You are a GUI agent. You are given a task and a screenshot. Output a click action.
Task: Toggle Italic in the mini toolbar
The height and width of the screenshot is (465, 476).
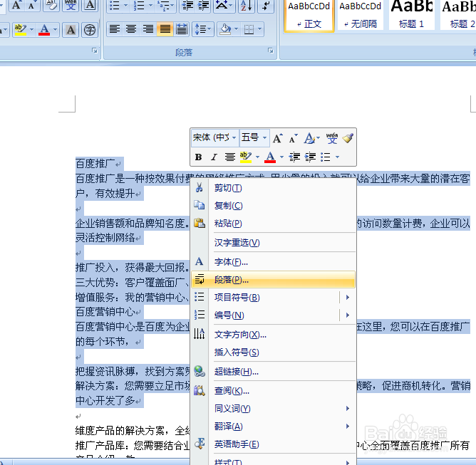(x=214, y=157)
